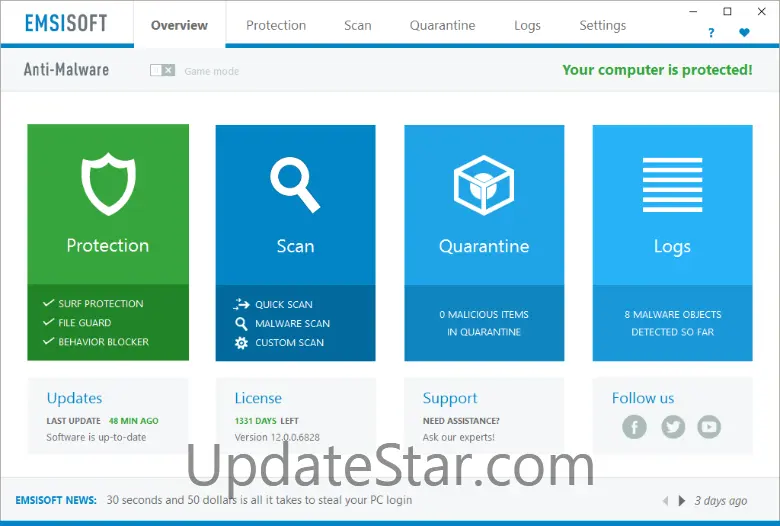Image resolution: width=780 pixels, height=526 pixels.
Task: Click the Scan magnifying glass icon
Action: click(x=295, y=185)
